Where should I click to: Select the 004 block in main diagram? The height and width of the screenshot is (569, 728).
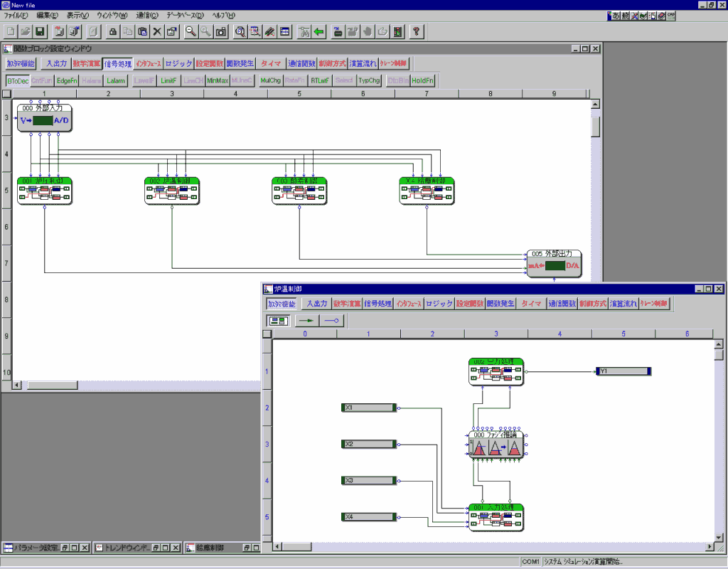coord(427,191)
